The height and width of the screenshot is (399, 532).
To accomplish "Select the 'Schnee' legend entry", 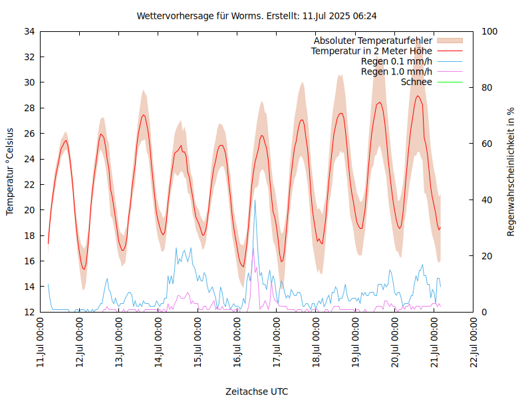I will point(416,82).
